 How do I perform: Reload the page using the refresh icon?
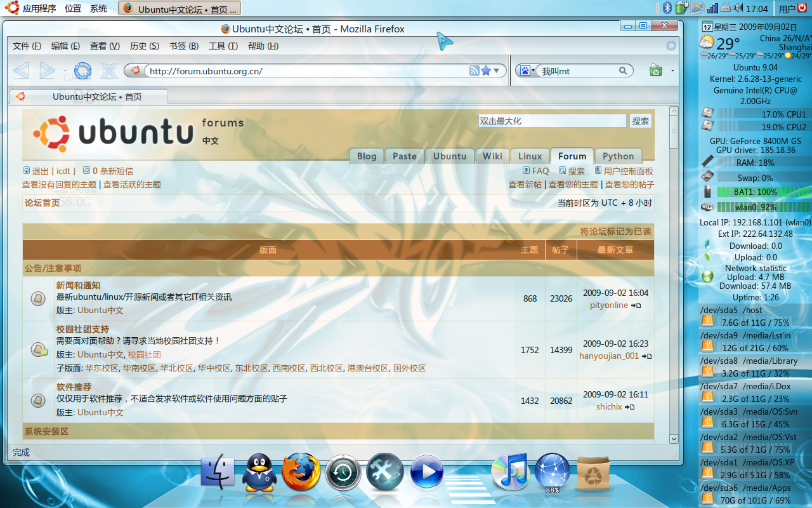(82, 70)
